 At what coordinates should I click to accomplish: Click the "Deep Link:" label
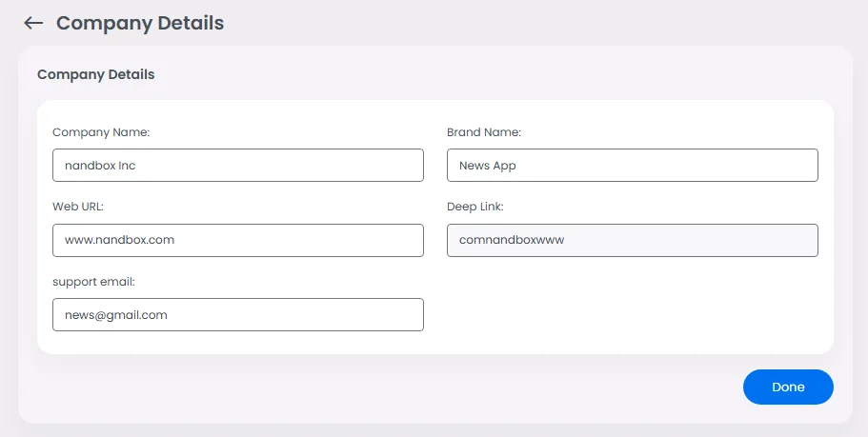(475, 207)
